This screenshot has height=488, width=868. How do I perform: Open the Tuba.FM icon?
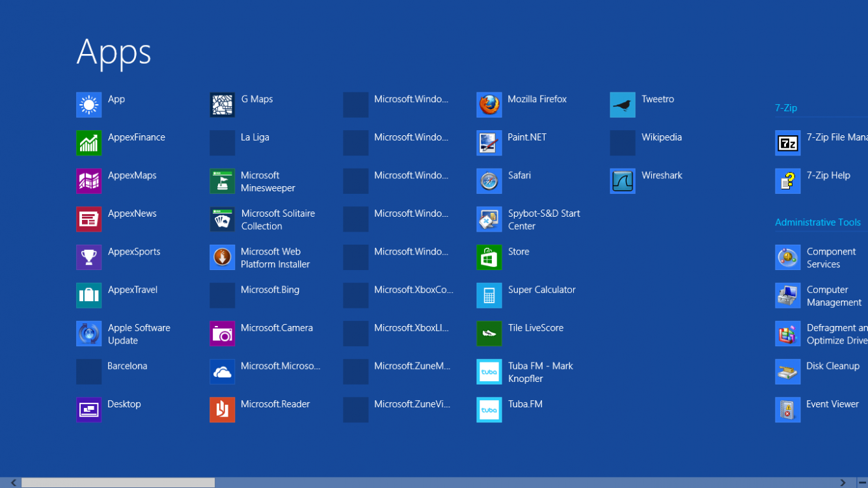click(x=489, y=410)
